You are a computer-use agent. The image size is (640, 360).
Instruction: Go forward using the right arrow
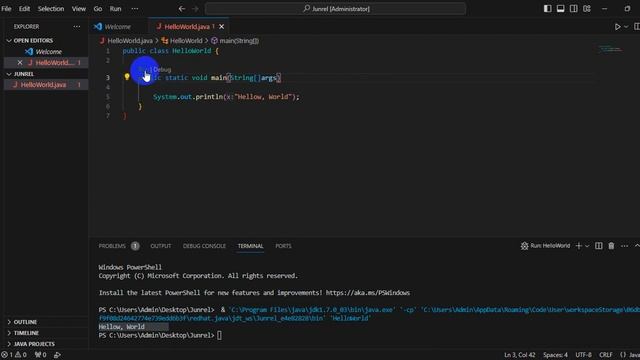click(x=195, y=9)
